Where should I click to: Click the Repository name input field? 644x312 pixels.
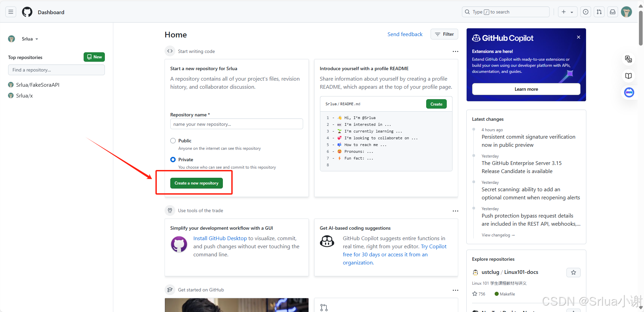[x=237, y=124]
